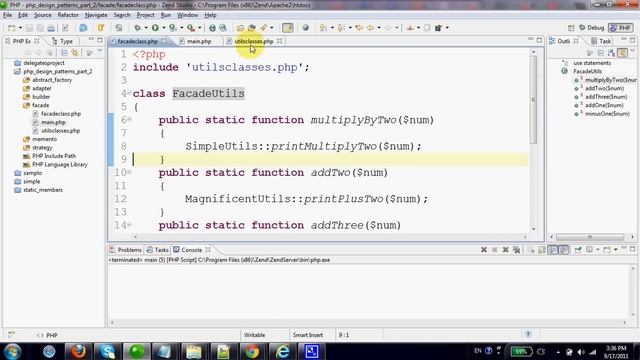The width and height of the screenshot is (640, 360).
Task: Open the Debug button dropdown arrow
Action: pyautogui.click(x=146, y=28)
